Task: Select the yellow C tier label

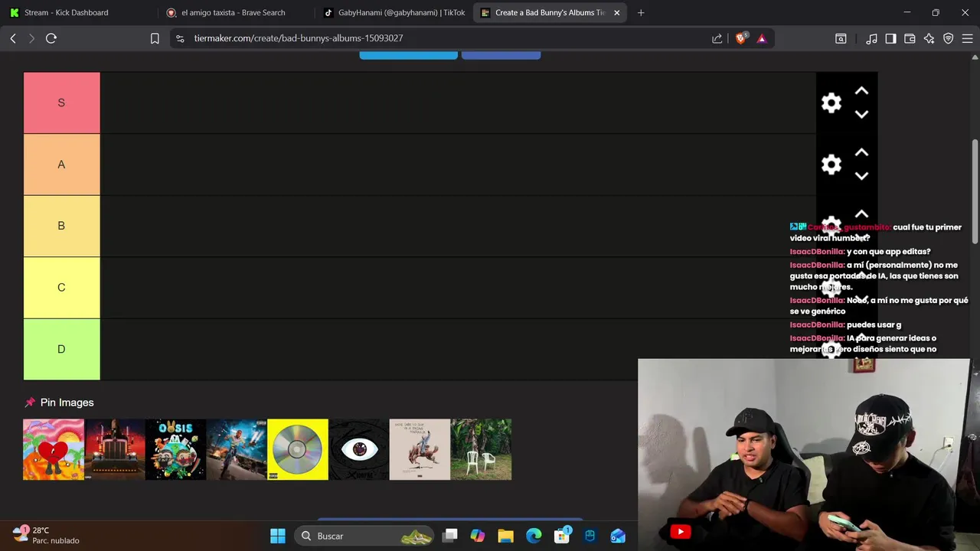Action: pos(62,288)
